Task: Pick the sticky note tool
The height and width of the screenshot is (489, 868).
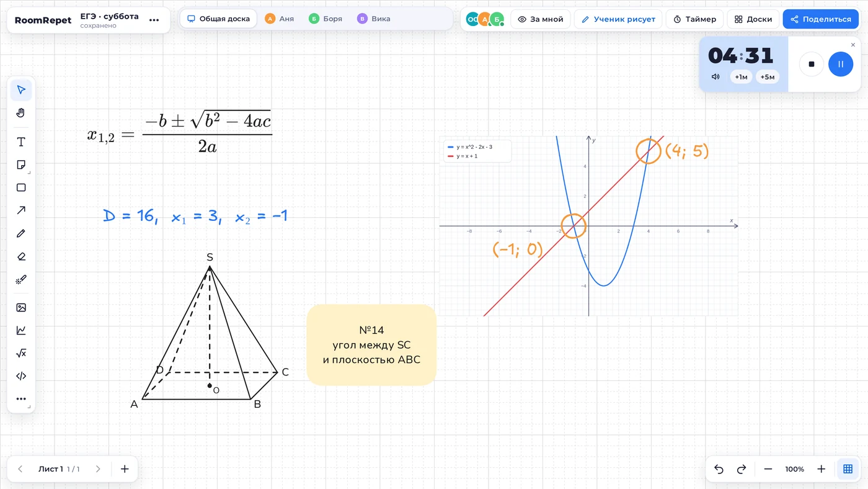Action: (21, 165)
